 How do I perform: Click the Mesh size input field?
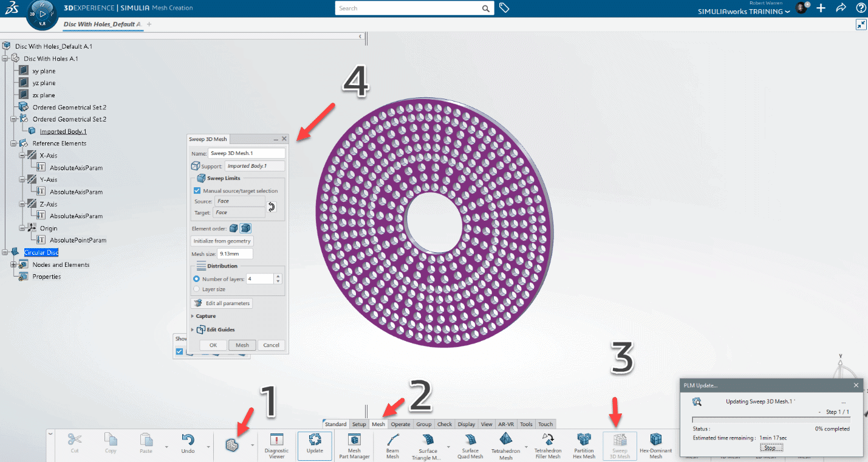[235, 254]
